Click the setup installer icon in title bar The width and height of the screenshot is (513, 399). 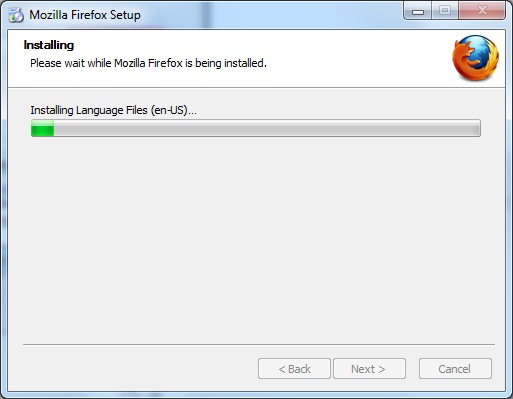point(16,15)
